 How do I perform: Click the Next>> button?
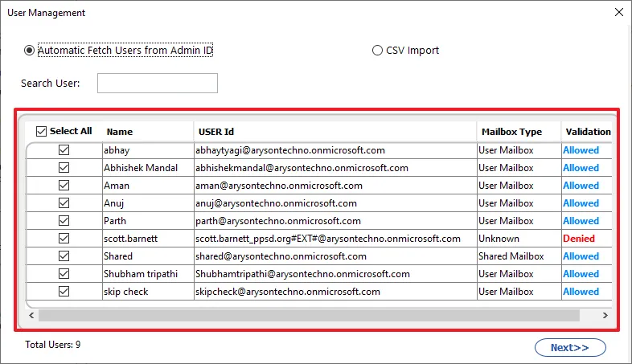click(570, 347)
